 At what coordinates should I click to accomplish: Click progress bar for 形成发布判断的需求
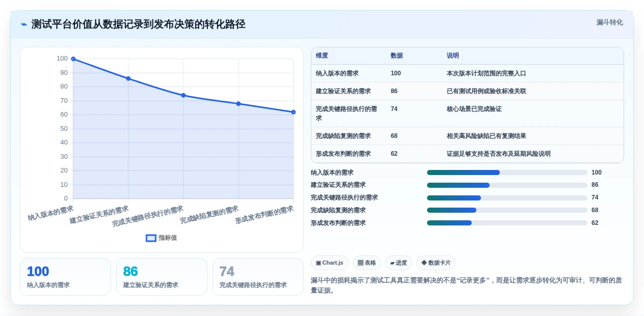point(507,223)
